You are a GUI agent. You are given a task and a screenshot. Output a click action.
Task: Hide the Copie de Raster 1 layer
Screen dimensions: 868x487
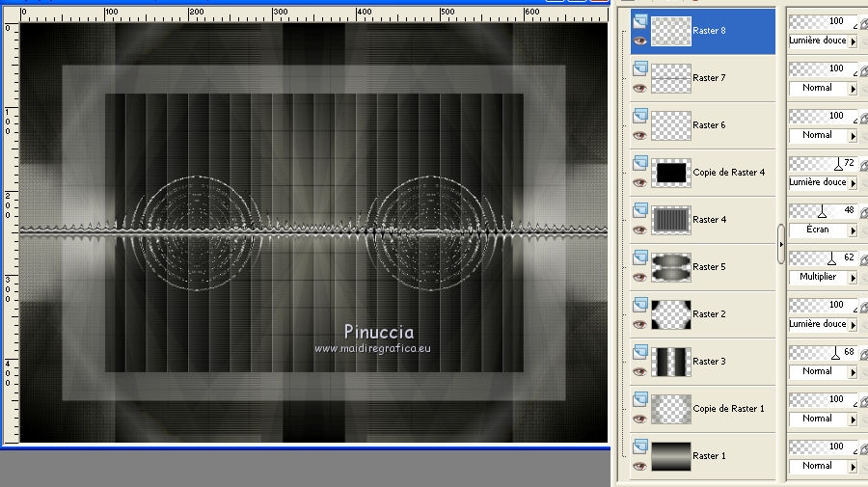[640, 419]
